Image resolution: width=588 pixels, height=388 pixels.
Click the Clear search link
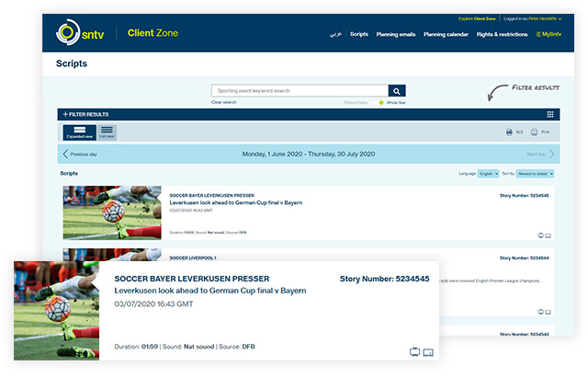(223, 102)
